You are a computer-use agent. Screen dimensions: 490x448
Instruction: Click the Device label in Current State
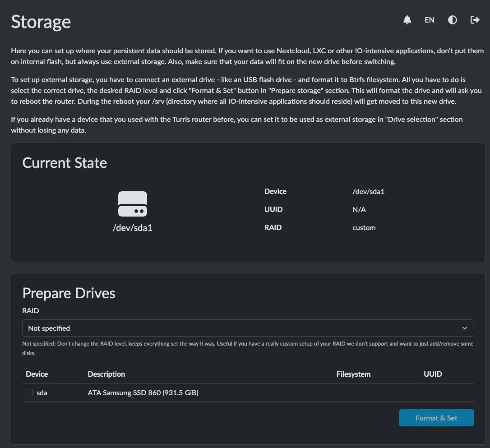tap(275, 191)
